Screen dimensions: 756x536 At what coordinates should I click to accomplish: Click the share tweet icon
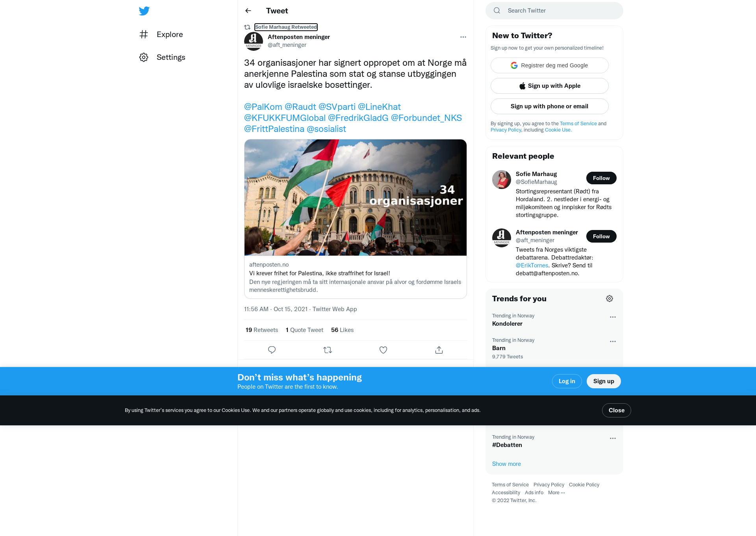pos(439,350)
